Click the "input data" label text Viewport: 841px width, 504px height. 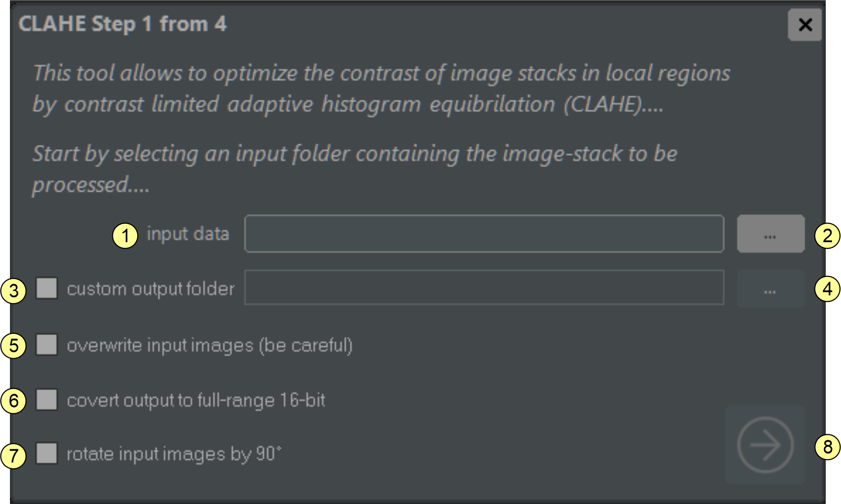pyautogui.click(x=188, y=234)
